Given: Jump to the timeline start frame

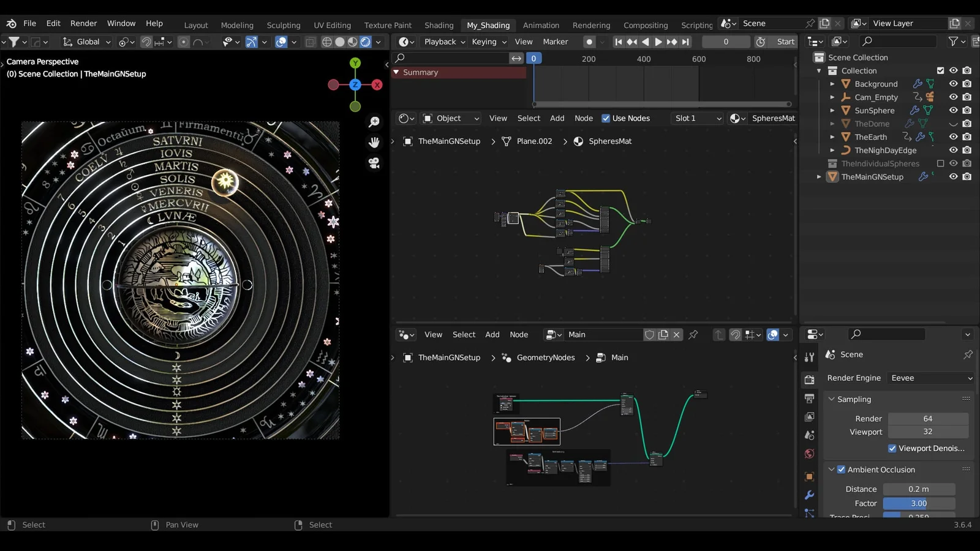Looking at the screenshot, I should pos(619,42).
